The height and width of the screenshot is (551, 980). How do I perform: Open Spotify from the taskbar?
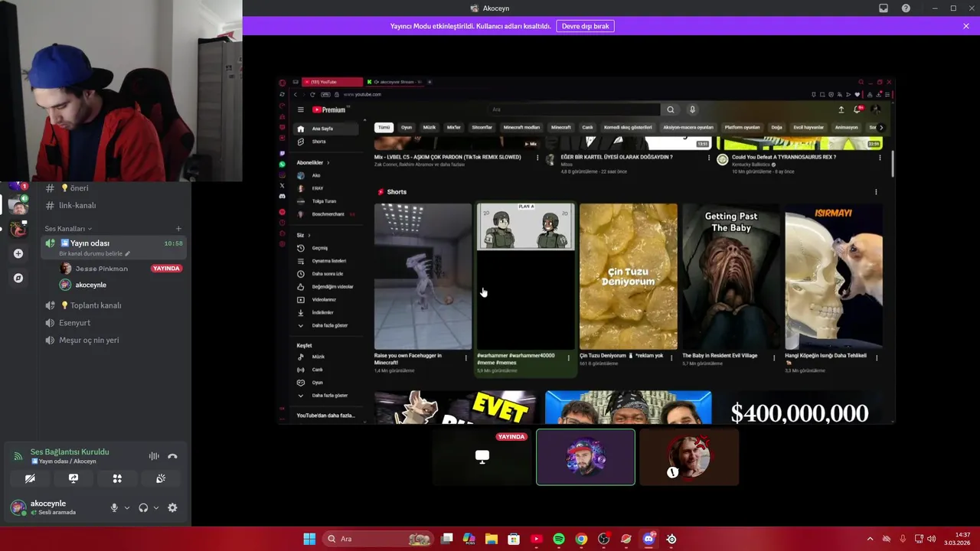(x=559, y=539)
